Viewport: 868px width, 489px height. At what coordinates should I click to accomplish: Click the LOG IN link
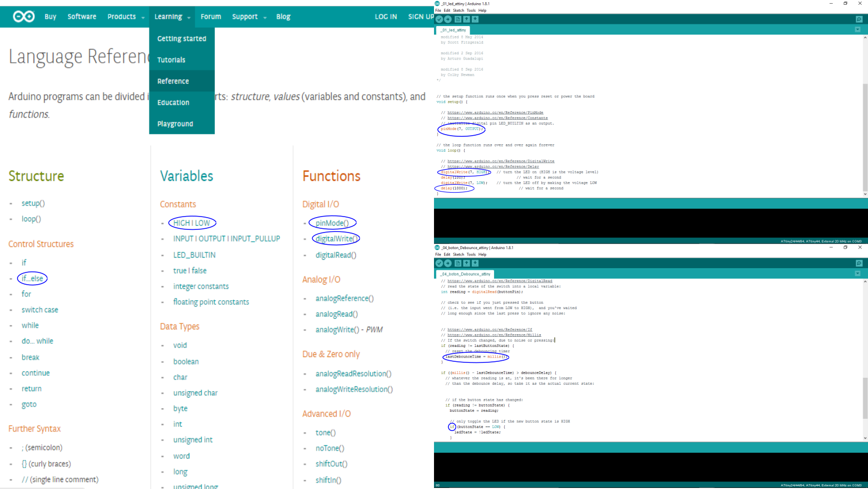[x=386, y=17]
